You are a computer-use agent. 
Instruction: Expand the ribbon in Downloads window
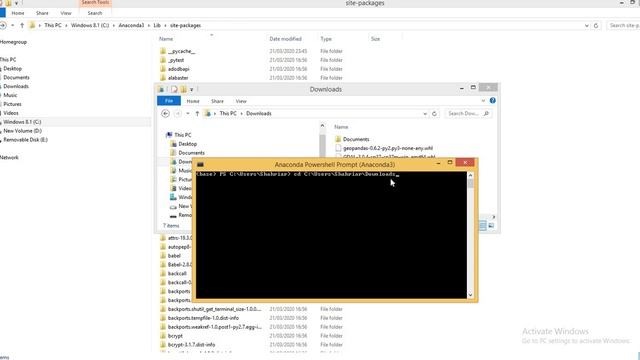pyautogui.click(x=483, y=101)
